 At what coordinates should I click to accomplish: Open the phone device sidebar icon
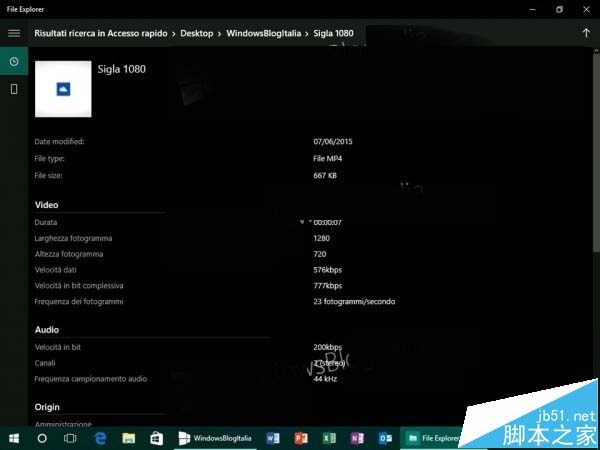click(14, 89)
